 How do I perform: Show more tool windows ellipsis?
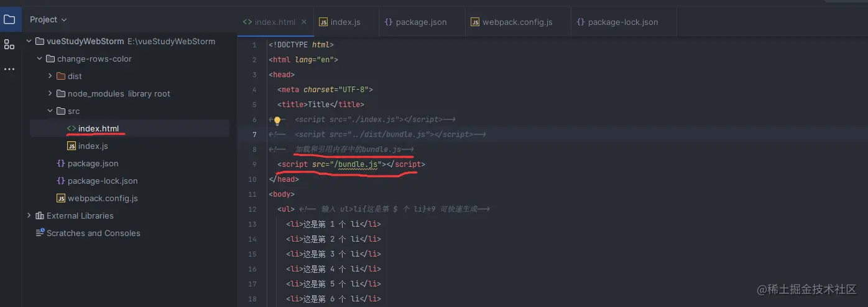(x=9, y=69)
